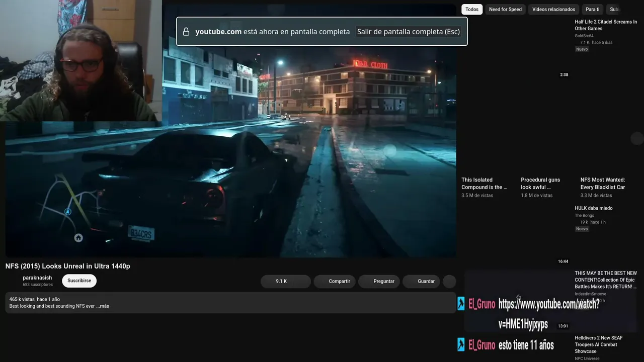Image resolution: width=644 pixels, height=362 pixels.
Task: Expand the description with '...más'
Action: pyautogui.click(x=103, y=306)
